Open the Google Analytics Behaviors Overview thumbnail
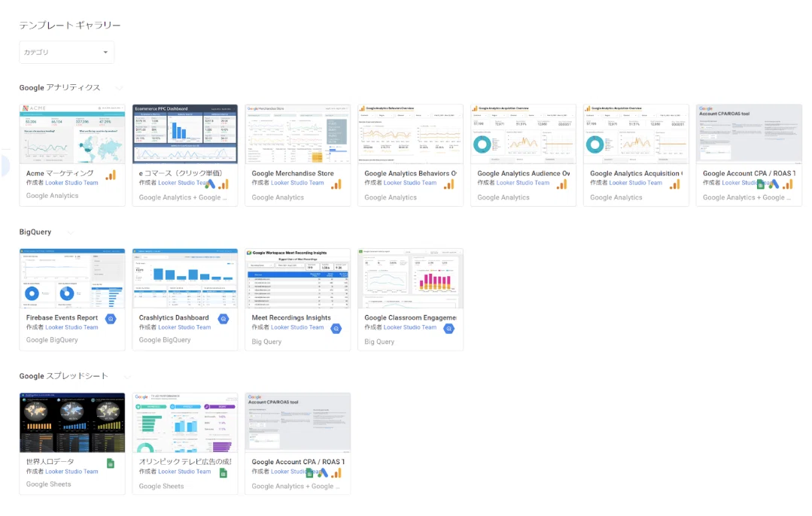Screen dimensions: 812x516 click(411, 134)
